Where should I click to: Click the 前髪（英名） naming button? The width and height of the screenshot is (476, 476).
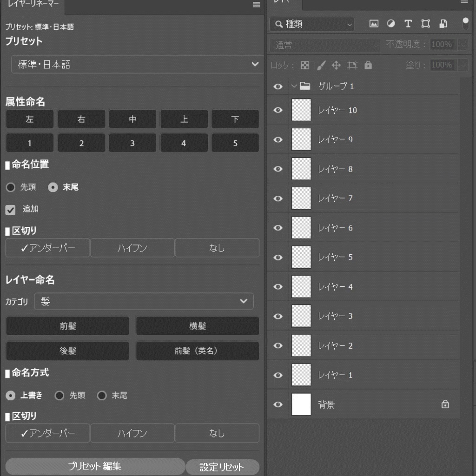[x=198, y=351]
